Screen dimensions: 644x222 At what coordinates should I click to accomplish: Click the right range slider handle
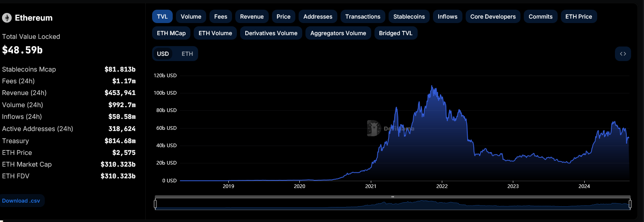pyautogui.click(x=630, y=204)
